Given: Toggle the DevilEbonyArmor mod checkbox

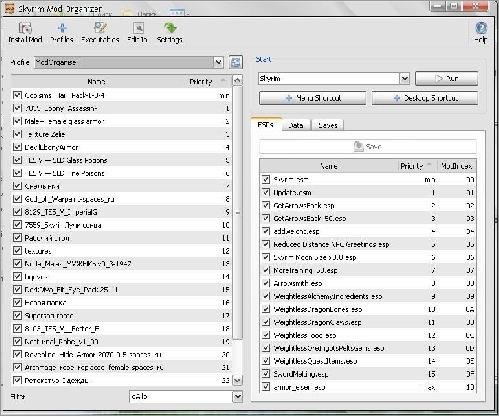Looking at the screenshot, I should tap(17, 147).
